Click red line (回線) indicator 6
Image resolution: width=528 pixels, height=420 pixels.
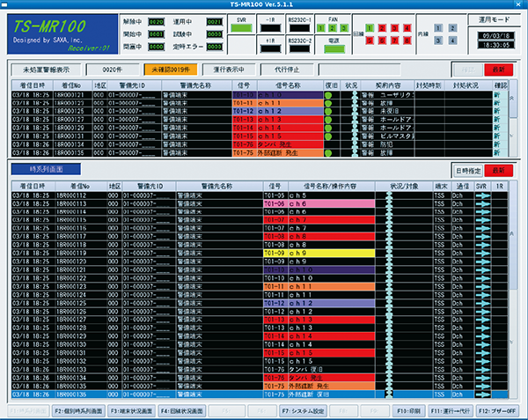click(x=382, y=41)
